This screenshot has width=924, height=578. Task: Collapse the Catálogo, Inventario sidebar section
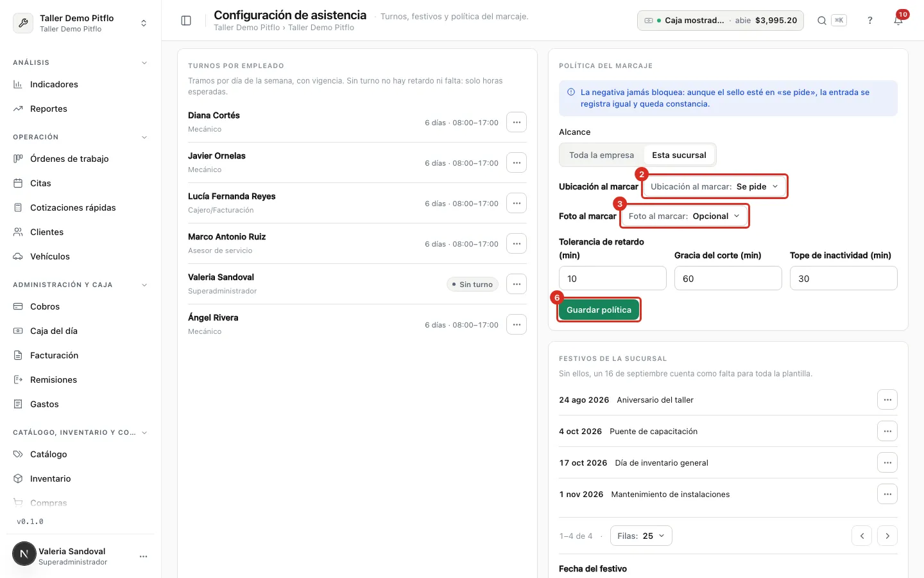click(81, 432)
